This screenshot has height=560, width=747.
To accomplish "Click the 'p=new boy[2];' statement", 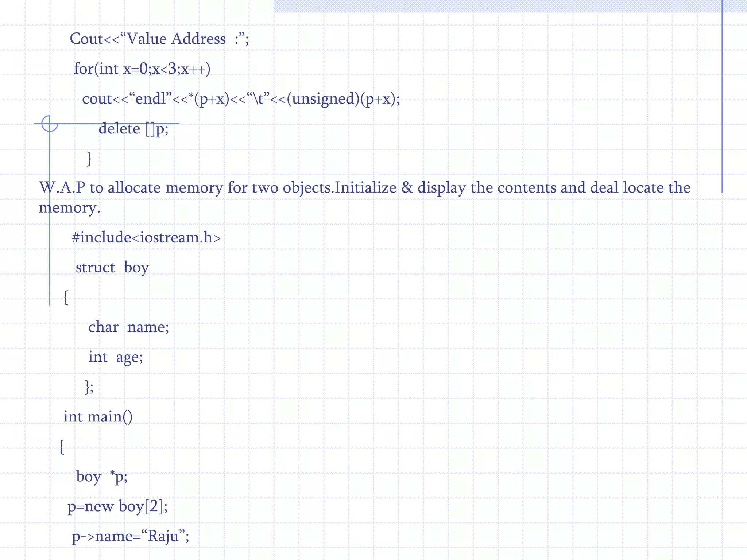I will click(x=117, y=506).
